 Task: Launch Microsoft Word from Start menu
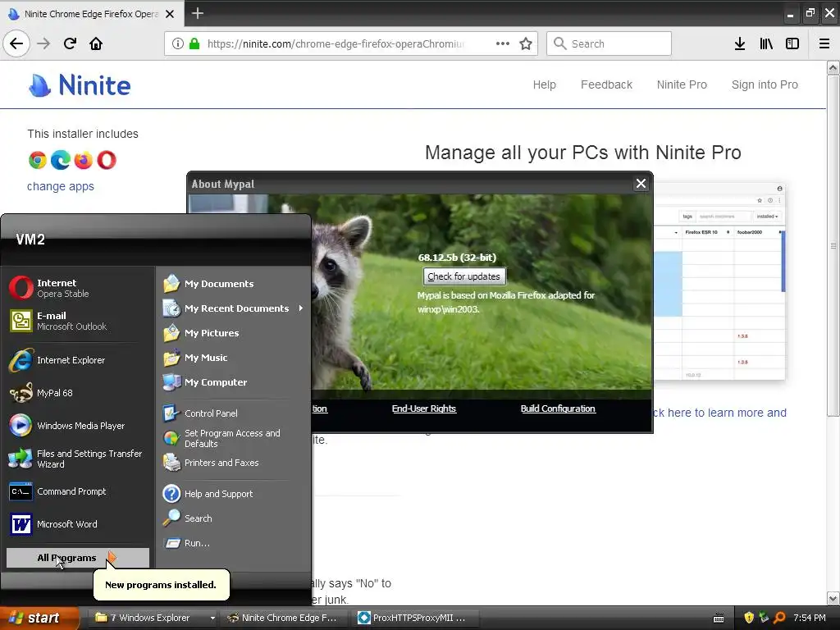click(x=78, y=524)
